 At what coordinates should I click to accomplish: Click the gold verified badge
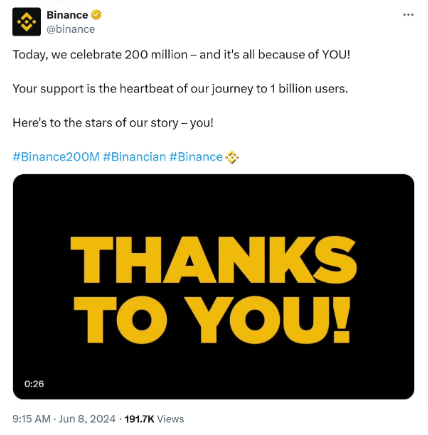96,15
